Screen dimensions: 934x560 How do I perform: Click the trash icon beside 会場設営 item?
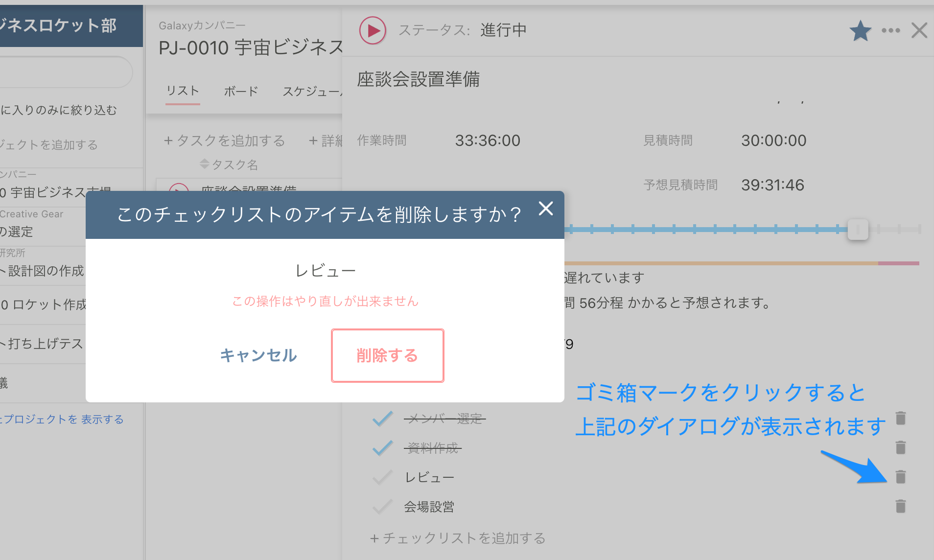pyautogui.click(x=901, y=506)
